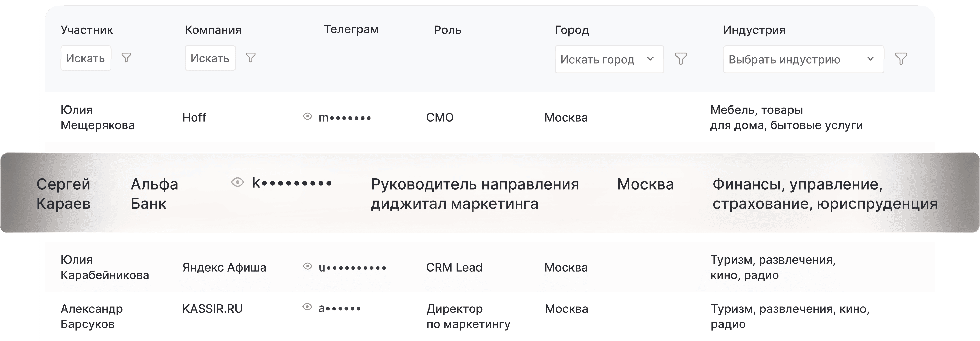980x341 pixels.
Task: Click the filter icon next to Участник search
Action: pos(127,58)
